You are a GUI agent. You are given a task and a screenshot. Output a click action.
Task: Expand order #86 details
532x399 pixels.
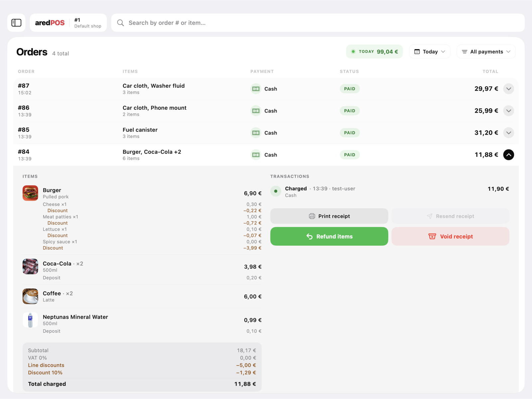point(508,111)
